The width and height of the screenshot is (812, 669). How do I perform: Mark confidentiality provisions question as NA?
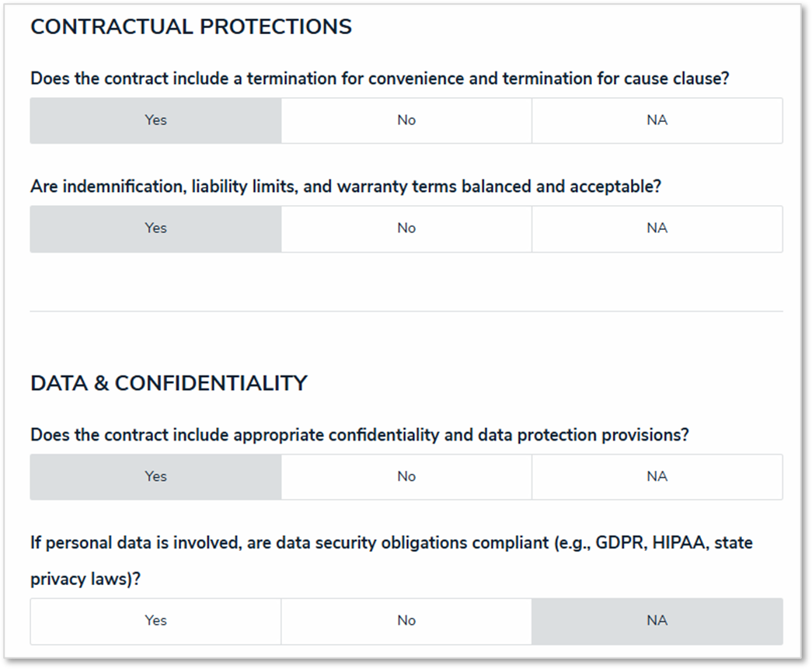point(657,476)
